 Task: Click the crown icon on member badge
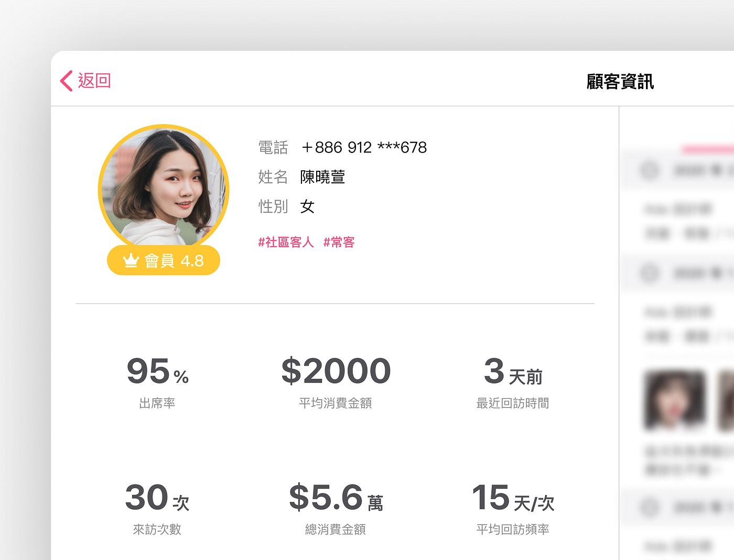pos(131,260)
